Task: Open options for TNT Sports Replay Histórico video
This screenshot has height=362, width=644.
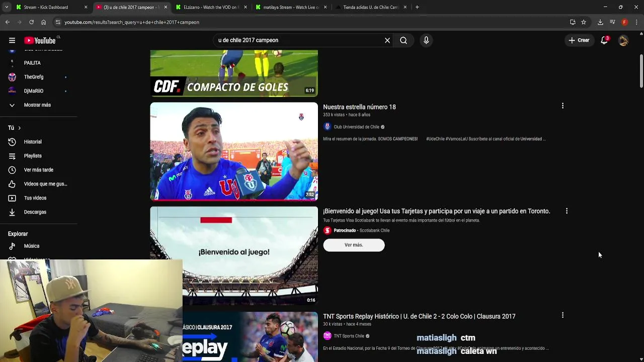Action: [562, 315]
